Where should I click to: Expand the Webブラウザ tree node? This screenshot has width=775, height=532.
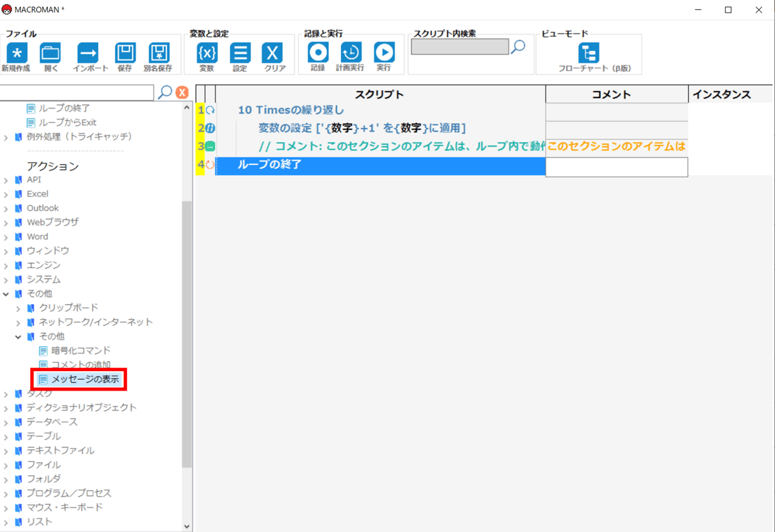(6, 223)
